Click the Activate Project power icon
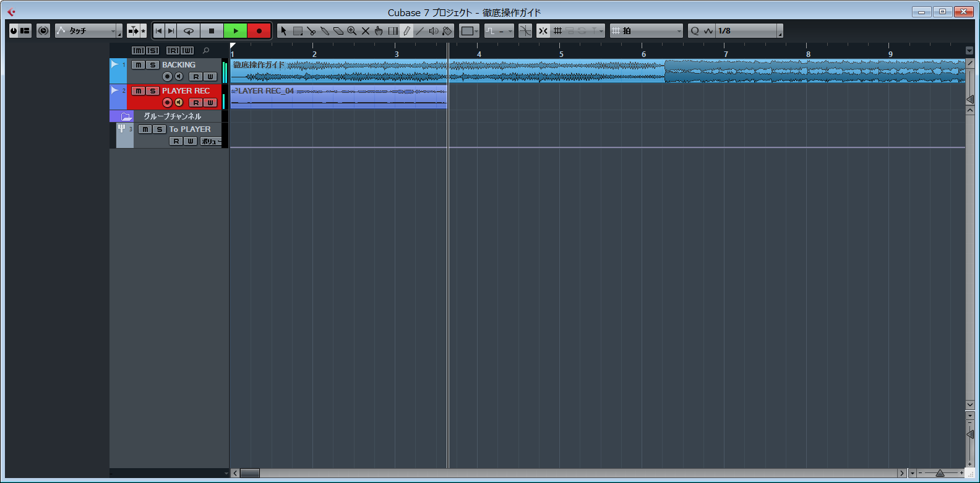The height and width of the screenshot is (483, 980). pyautogui.click(x=14, y=31)
